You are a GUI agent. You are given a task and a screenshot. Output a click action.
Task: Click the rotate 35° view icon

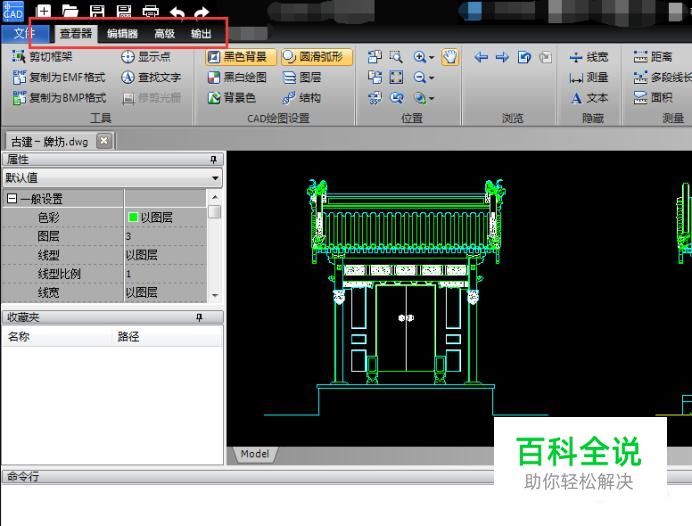tap(375, 98)
